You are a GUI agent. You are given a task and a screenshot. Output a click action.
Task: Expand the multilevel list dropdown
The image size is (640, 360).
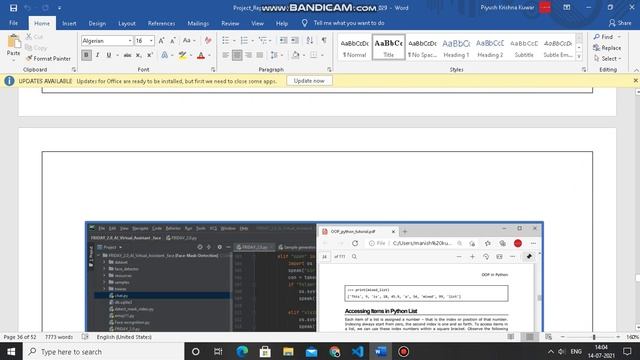270,40
